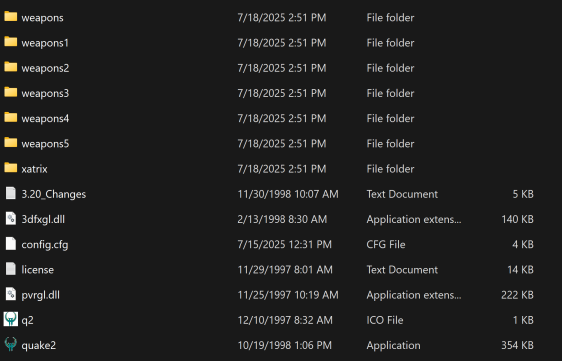Select the CFG File type text
The image size is (562, 361).
click(386, 244)
